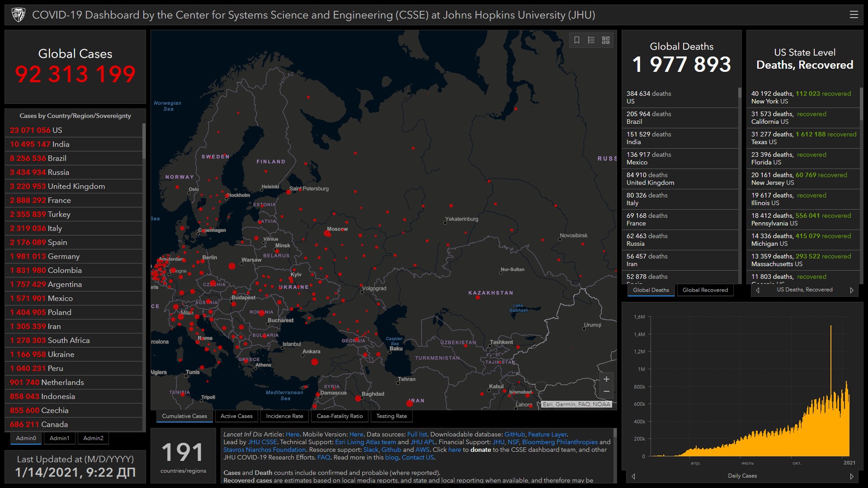This screenshot has width=868, height=488.
Task: Open the basemap gallery grid icon
Action: click(606, 40)
